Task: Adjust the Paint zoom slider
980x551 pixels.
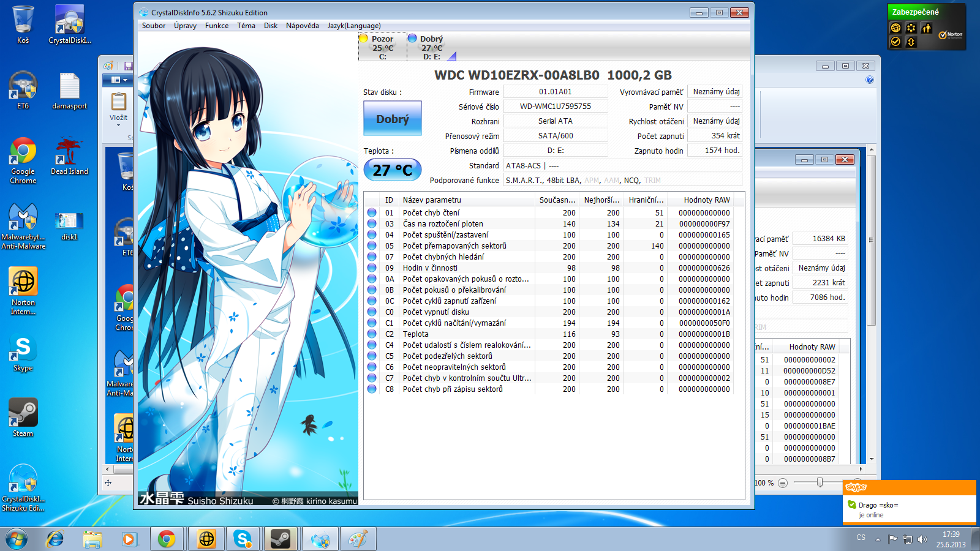Action: tap(820, 483)
